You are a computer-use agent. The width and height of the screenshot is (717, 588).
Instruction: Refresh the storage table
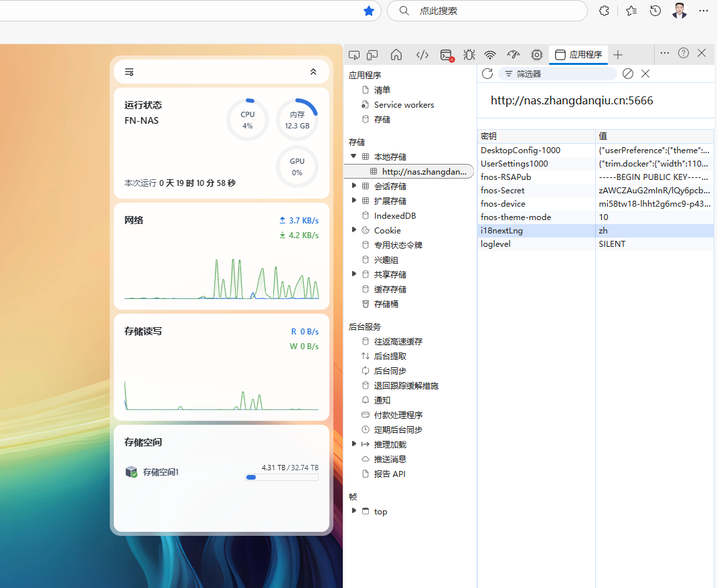pyautogui.click(x=487, y=74)
